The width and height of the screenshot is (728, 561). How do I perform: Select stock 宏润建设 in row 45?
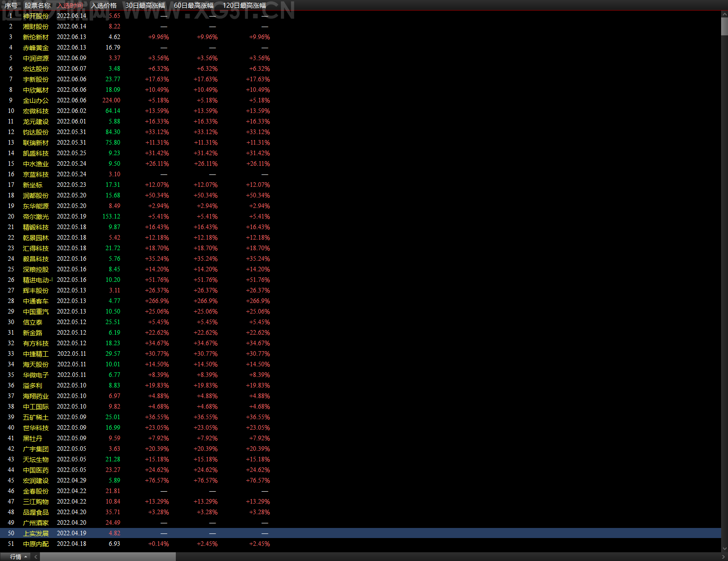(x=36, y=481)
